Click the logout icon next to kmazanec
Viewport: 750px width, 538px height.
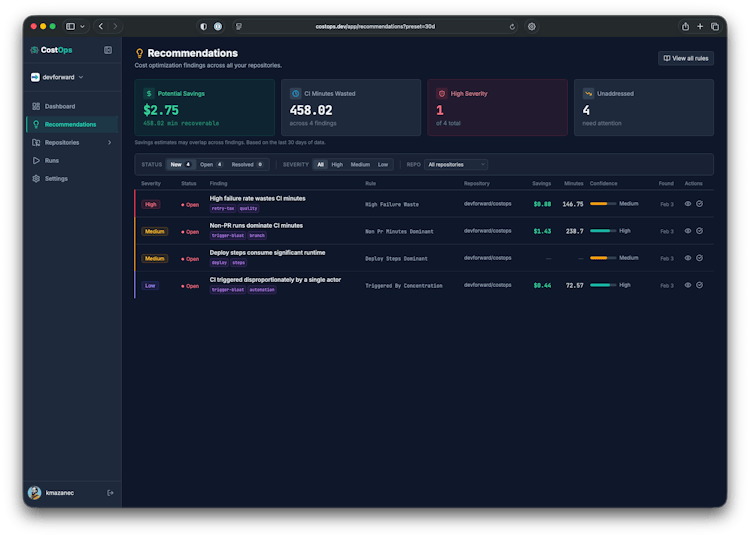[110, 492]
